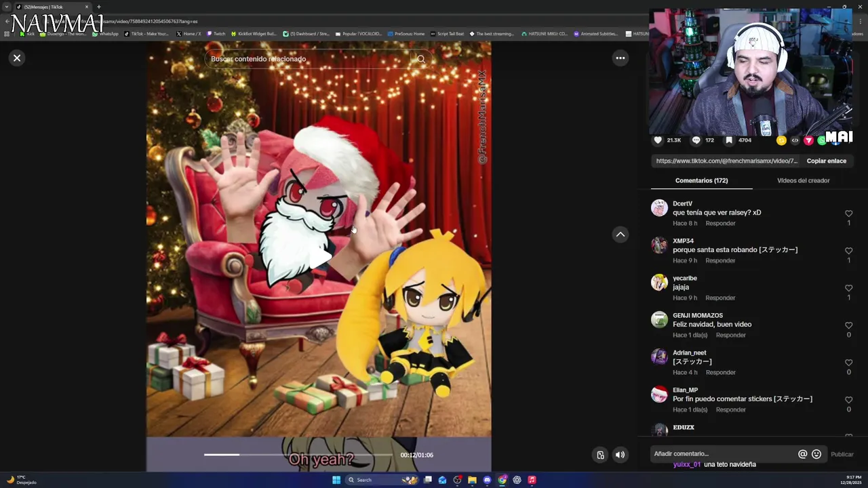Open Windows Start menu
Screen dimensions: 868x488
pos(336,480)
